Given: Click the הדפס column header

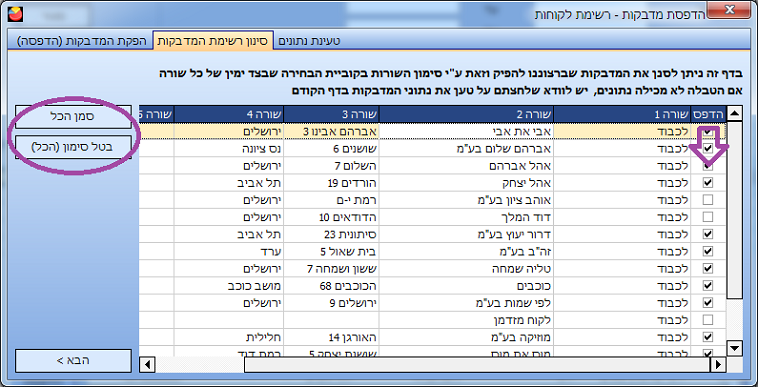Looking at the screenshot, I should (708, 115).
